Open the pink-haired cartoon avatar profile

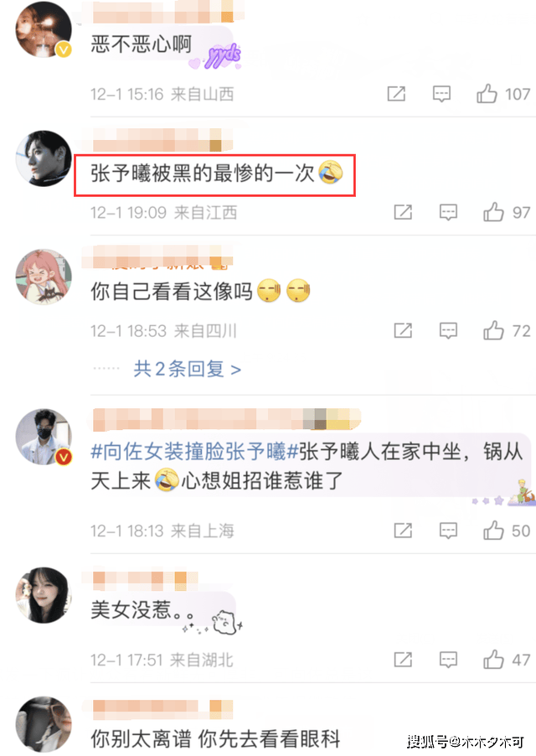(x=44, y=277)
